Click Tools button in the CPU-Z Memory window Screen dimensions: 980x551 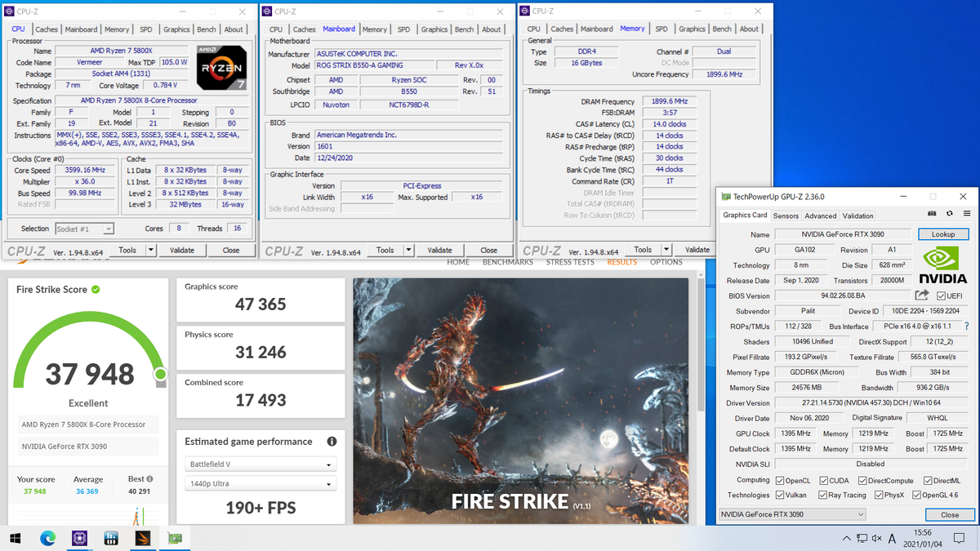(x=644, y=250)
